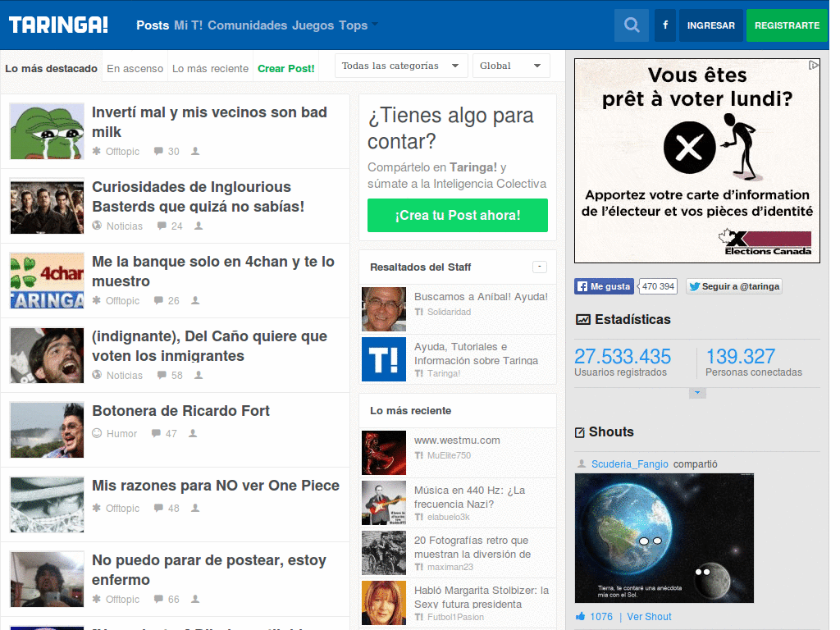
Task: Click the Shouts edit icon
Action: coord(580,432)
